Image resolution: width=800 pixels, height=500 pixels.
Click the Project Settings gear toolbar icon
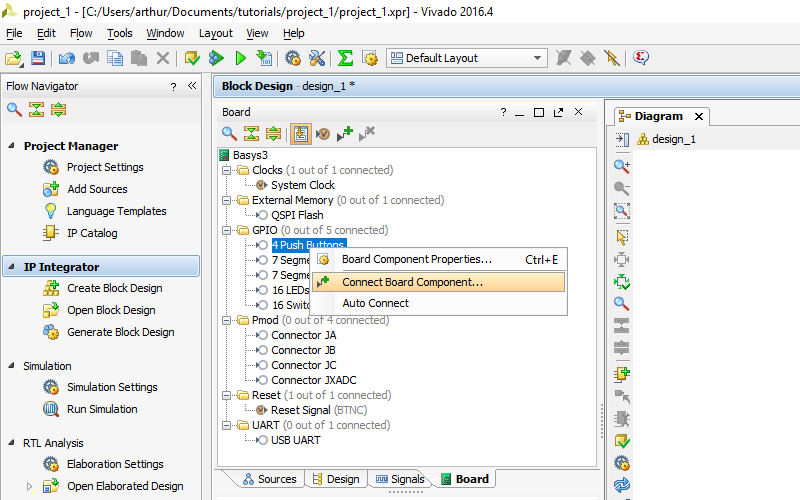[x=292, y=58]
